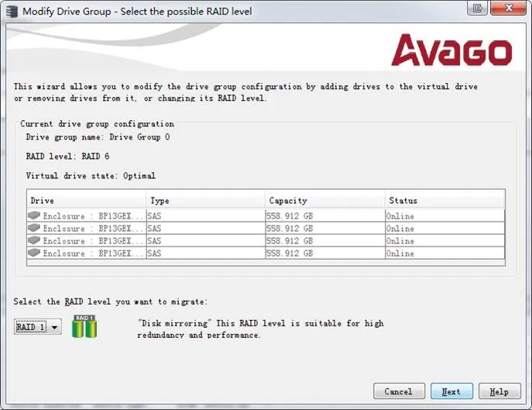This screenshot has width=532, height=410.
Task: Click the Cancel button
Action: (399, 391)
